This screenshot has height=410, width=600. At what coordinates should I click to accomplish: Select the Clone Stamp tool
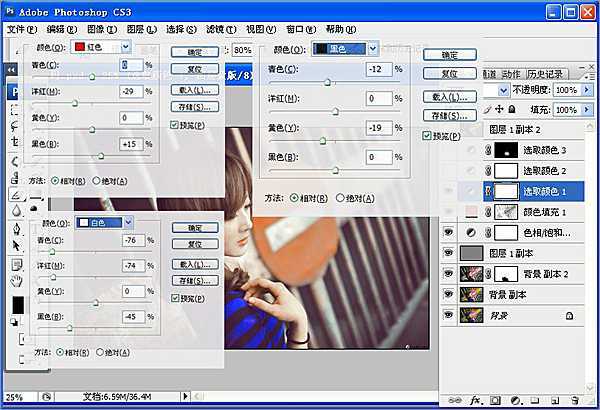pyautogui.click(x=15, y=177)
